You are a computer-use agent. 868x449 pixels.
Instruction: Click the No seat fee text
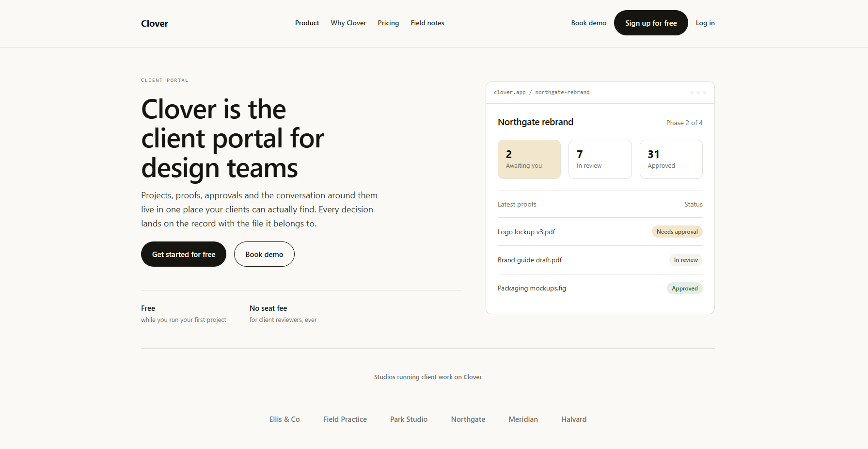(x=268, y=308)
